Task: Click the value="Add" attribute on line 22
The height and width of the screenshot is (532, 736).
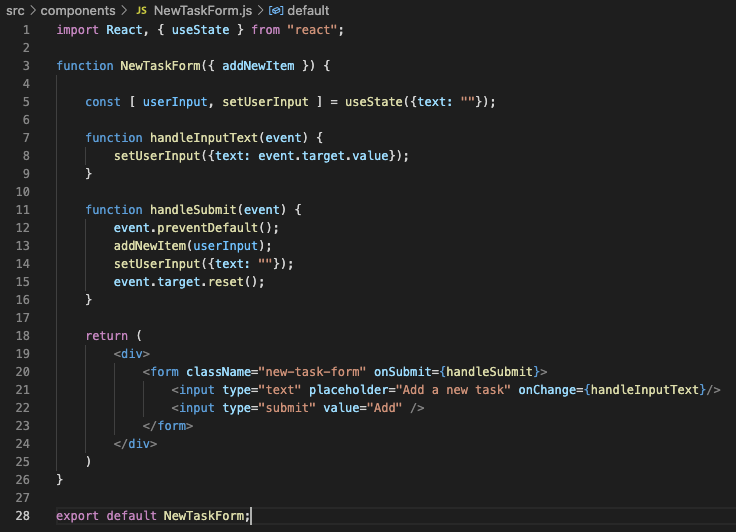Action: [362, 408]
